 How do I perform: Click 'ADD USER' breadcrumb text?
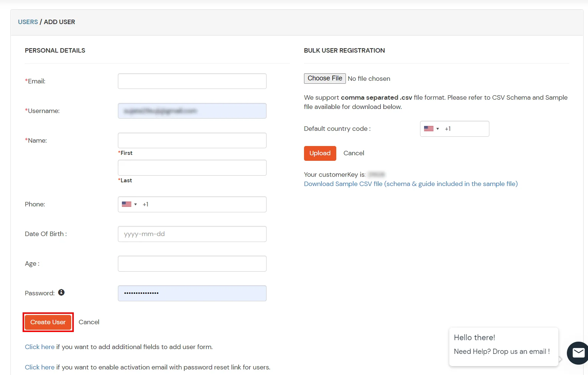59,22
